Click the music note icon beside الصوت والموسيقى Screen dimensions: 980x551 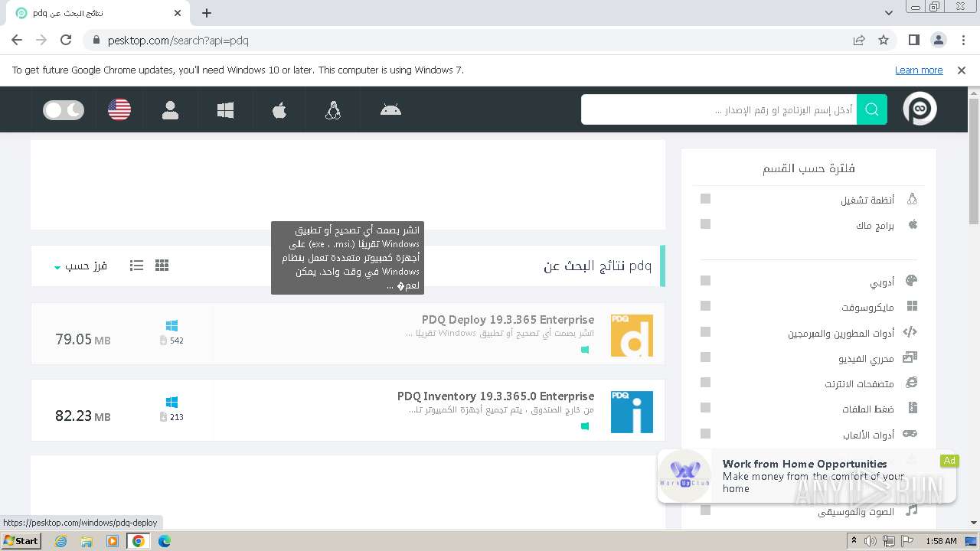point(911,510)
